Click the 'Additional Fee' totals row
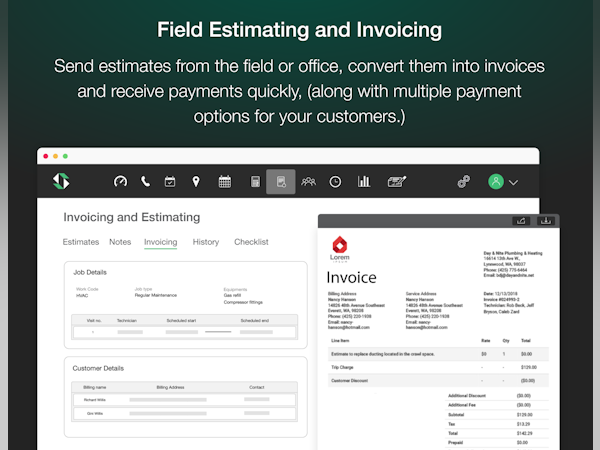This screenshot has height=450, width=600. point(497,405)
